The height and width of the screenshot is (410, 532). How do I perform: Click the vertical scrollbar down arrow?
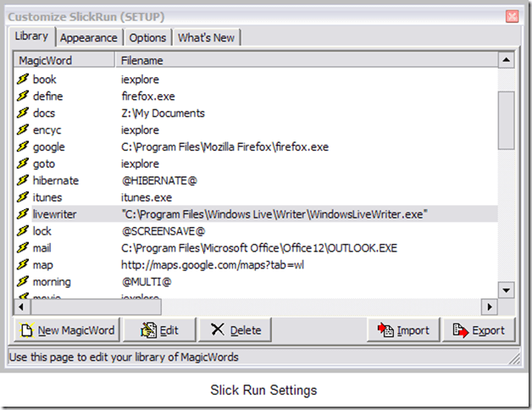point(506,291)
